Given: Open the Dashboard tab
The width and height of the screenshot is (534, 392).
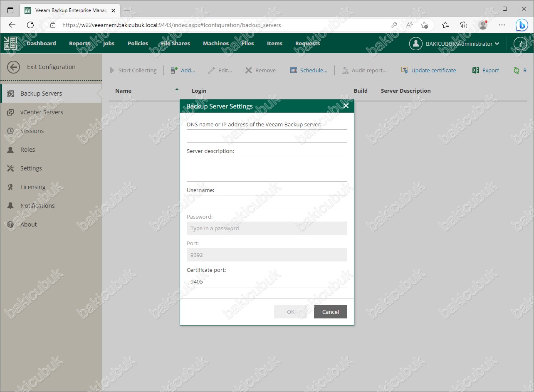Looking at the screenshot, I should pyautogui.click(x=41, y=43).
